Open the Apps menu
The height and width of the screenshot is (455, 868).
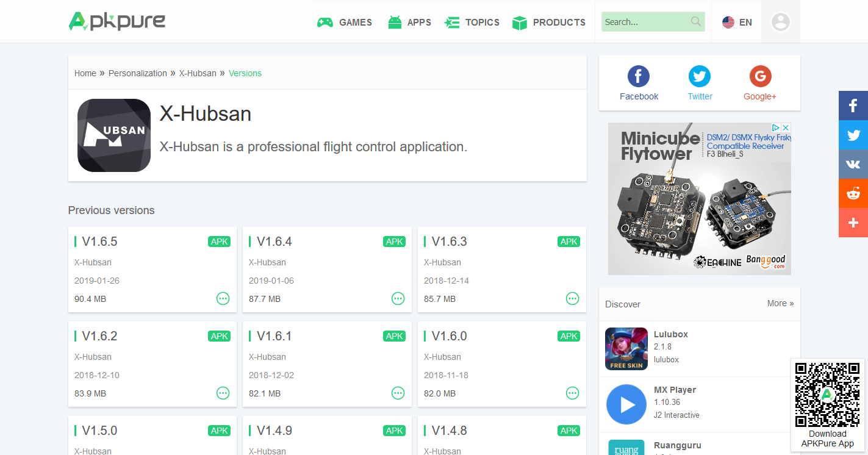point(410,23)
